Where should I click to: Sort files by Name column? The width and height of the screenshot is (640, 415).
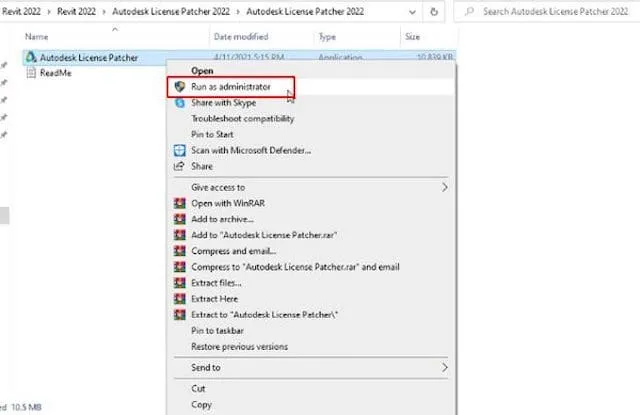click(36, 37)
